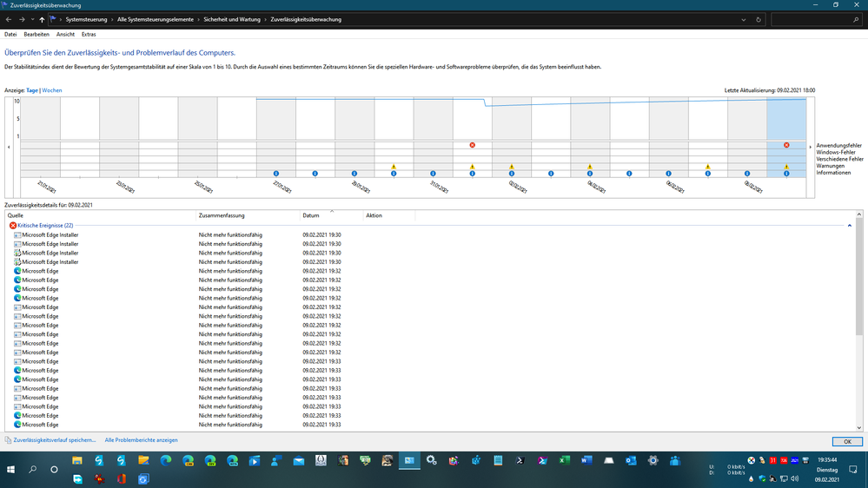Click Zuverlässigkeitsverlauf speichern link
Screen dimensions: 868x488
click(x=54, y=440)
